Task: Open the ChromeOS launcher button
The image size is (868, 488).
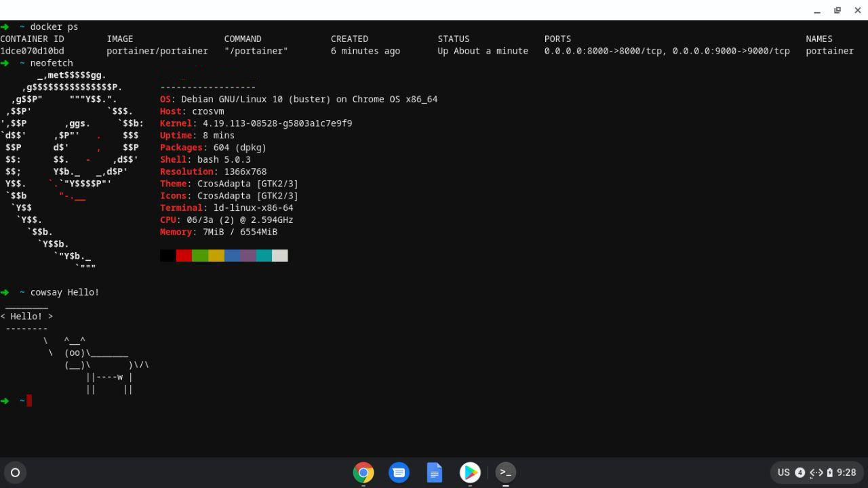Action: (x=15, y=472)
